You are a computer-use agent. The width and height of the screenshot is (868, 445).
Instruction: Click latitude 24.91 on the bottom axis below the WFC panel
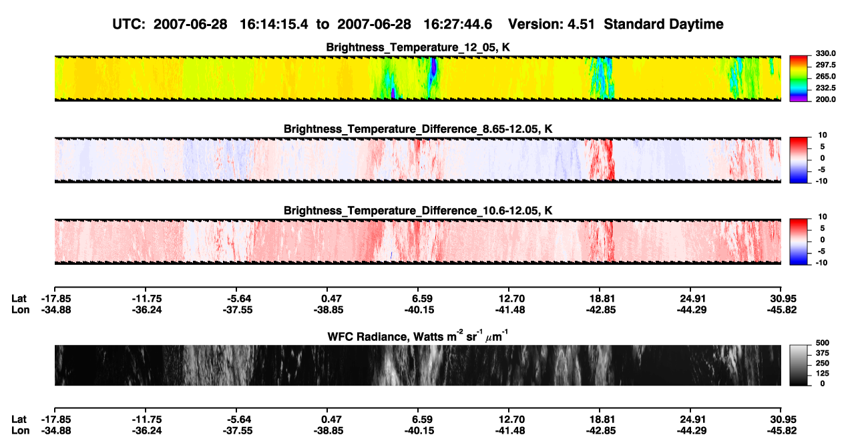(692, 419)
